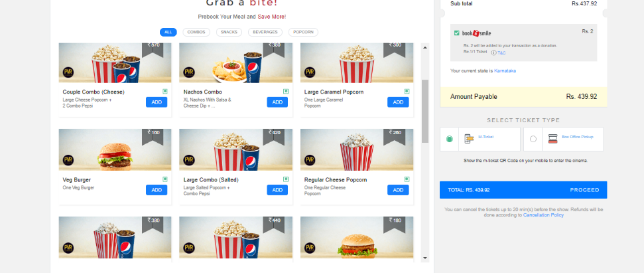Add Veg Burger to order
Screen dimensions: 644x273
pyautogui.click(x=157, y=190)
